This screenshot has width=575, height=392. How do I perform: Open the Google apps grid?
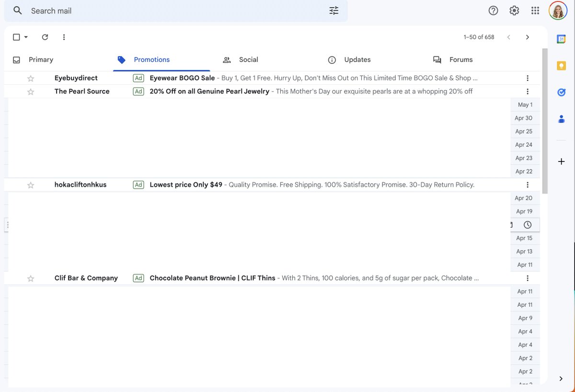[x=535, y=11]
